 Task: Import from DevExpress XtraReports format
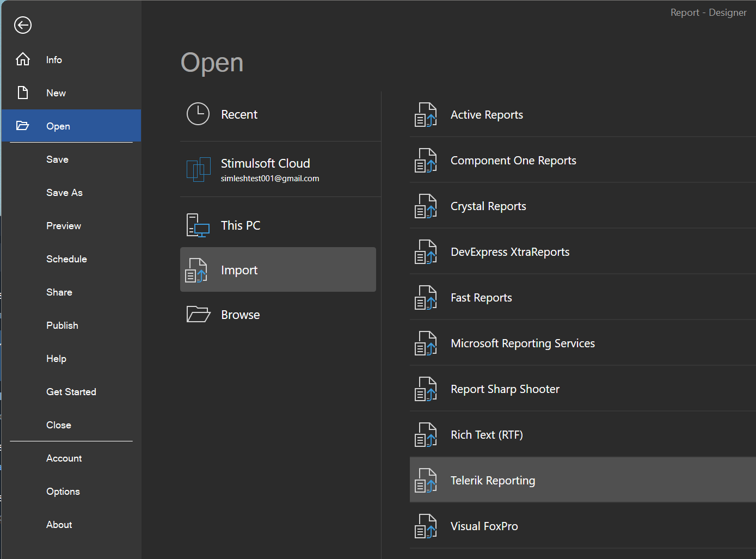(x=582, y=252)
